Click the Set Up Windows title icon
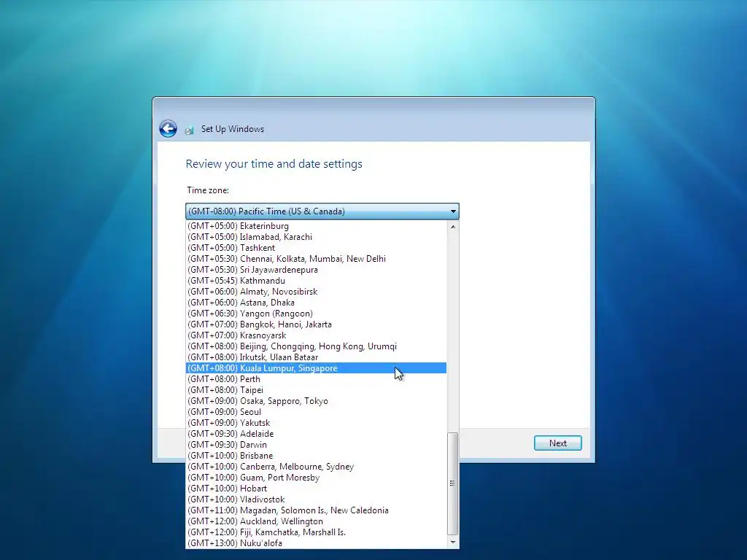This screenshot has height=560, width=747. click(190, 130)
